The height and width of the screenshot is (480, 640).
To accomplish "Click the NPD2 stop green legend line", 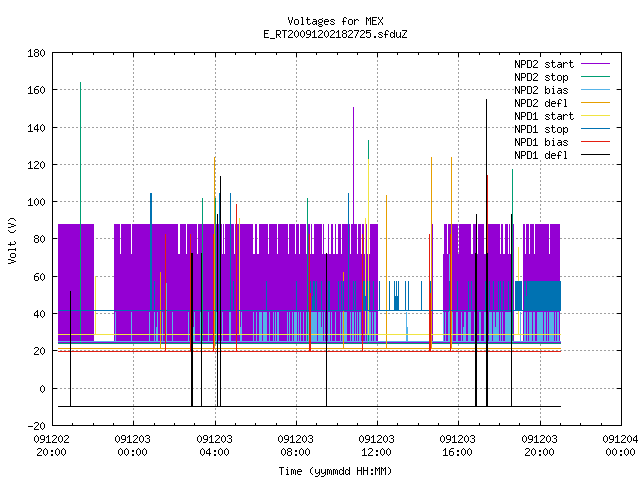I will tap(595, 77).
